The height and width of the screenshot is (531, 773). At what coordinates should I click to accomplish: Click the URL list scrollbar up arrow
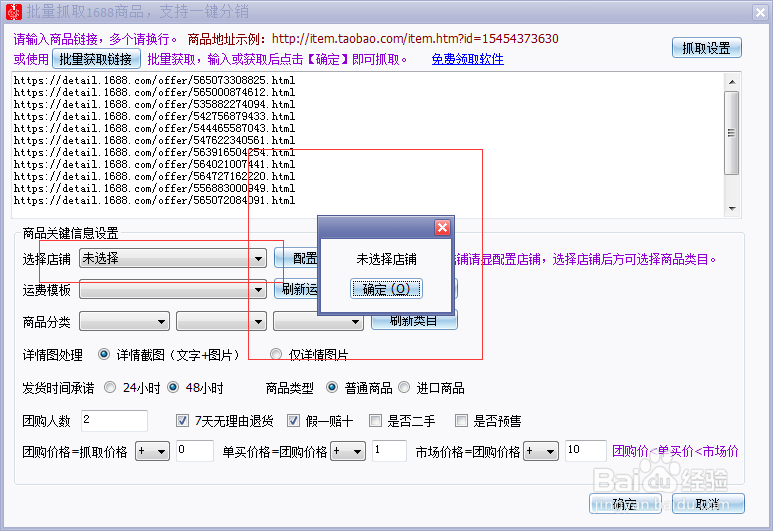tap(732, 81)
